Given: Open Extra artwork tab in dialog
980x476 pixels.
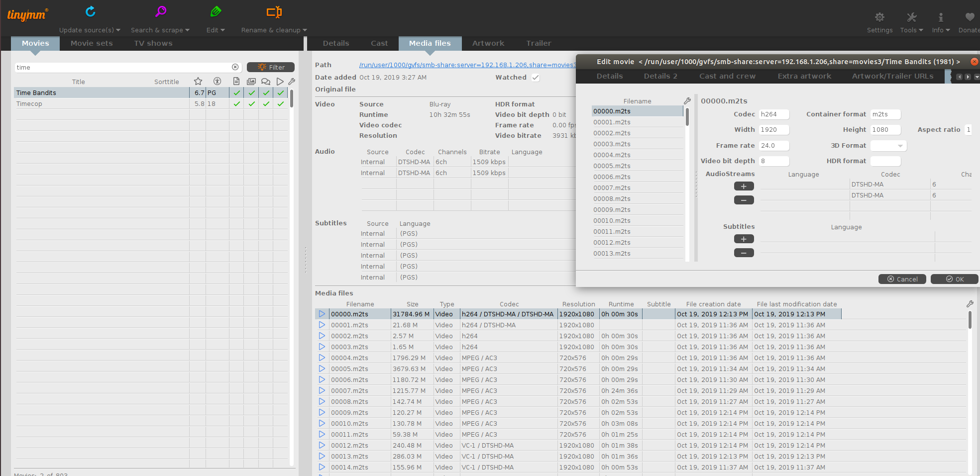Looking at the screenshot, I should [804, 76].
